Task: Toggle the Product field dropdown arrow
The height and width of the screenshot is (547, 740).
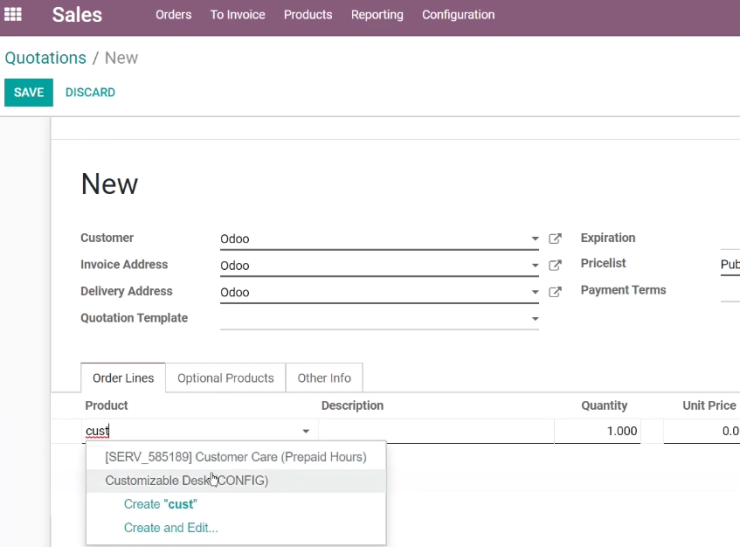Action: click(x=306, y=431)
